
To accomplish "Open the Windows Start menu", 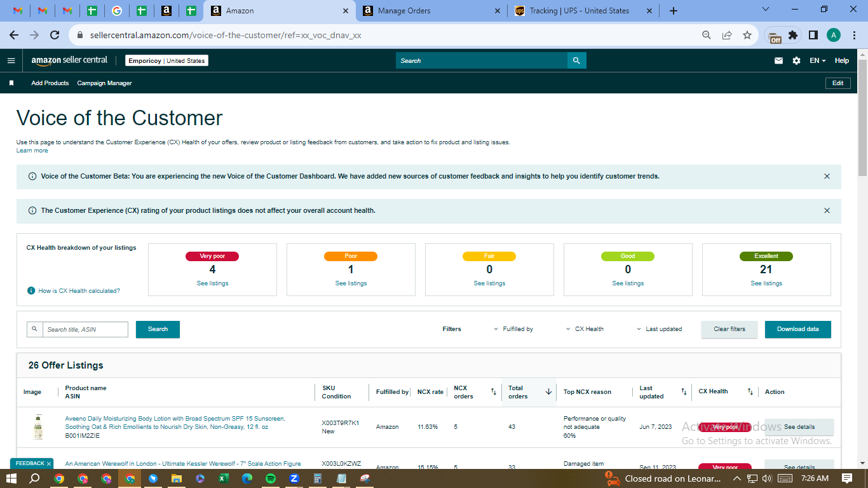I will (11, 478).
